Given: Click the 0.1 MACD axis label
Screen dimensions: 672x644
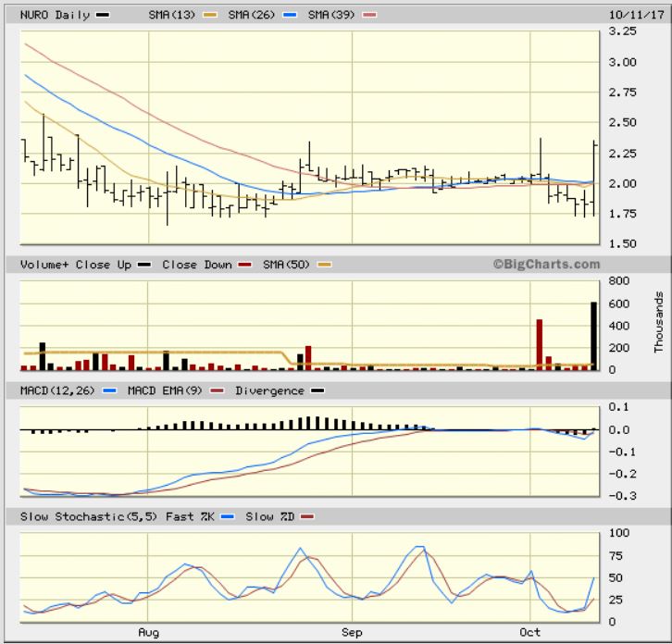Looking at the screenshot, I should coord(619,407).
